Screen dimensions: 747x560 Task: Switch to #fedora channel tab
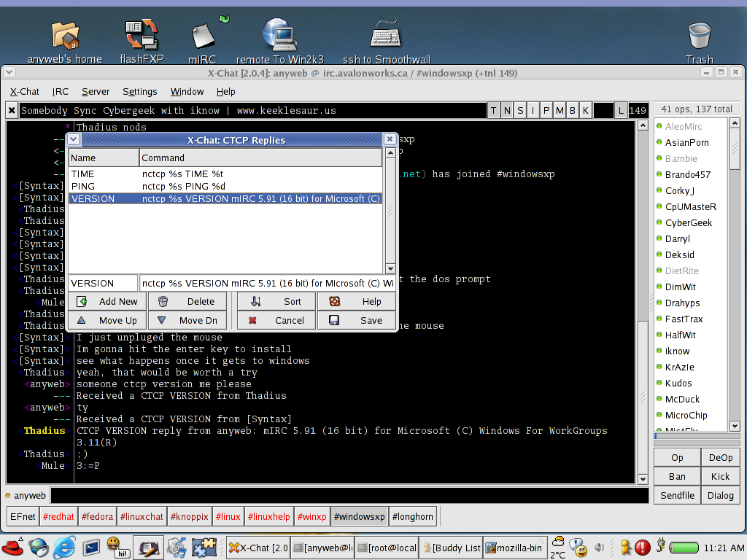pos(97,517)
